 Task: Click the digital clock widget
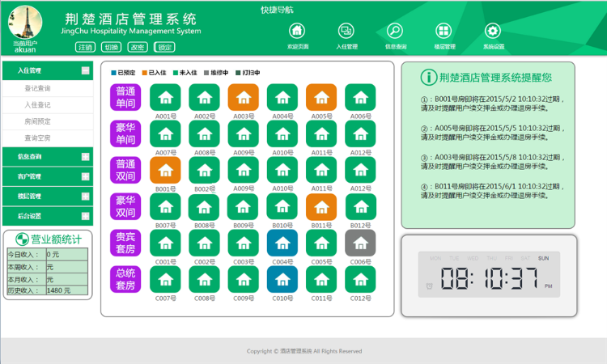tap(488, 275)
